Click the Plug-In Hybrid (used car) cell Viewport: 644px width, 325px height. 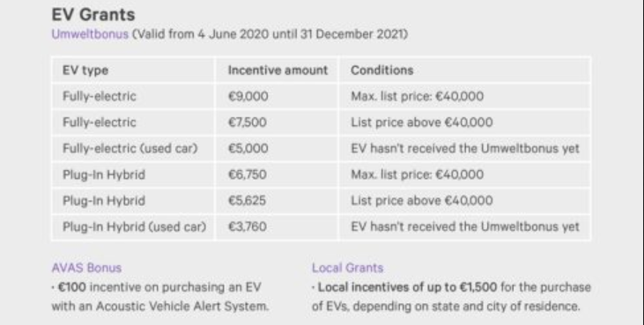(x=134, y=227)
